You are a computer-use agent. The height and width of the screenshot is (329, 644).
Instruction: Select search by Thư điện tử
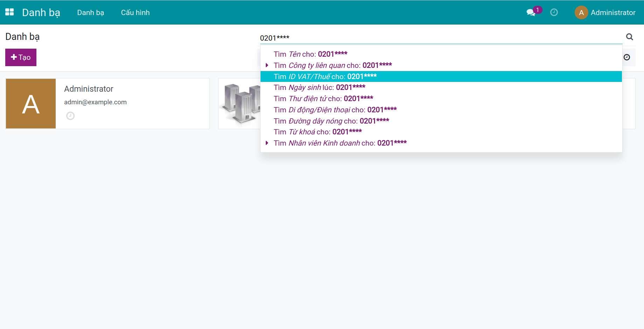[x=323, y=99]
